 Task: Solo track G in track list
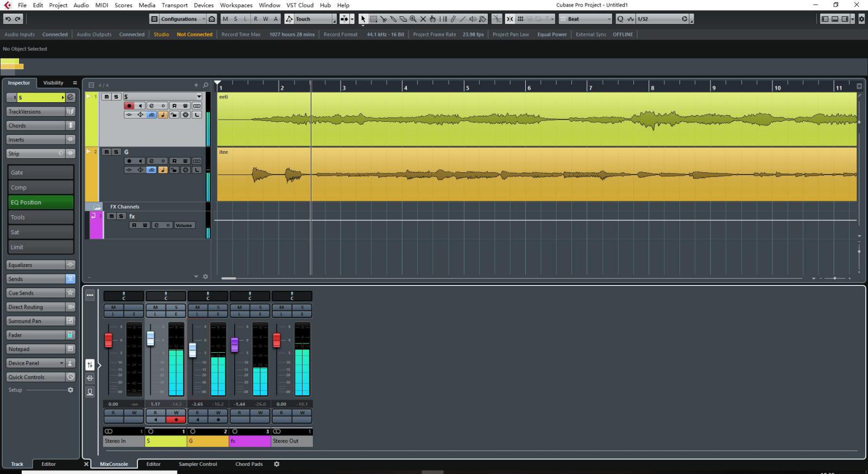click(x=116, y=152)
